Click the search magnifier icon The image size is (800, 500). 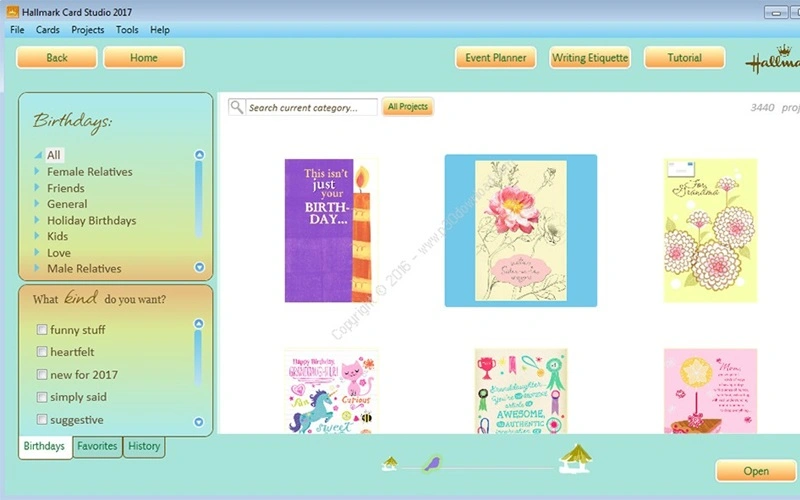tap(237, 107)
